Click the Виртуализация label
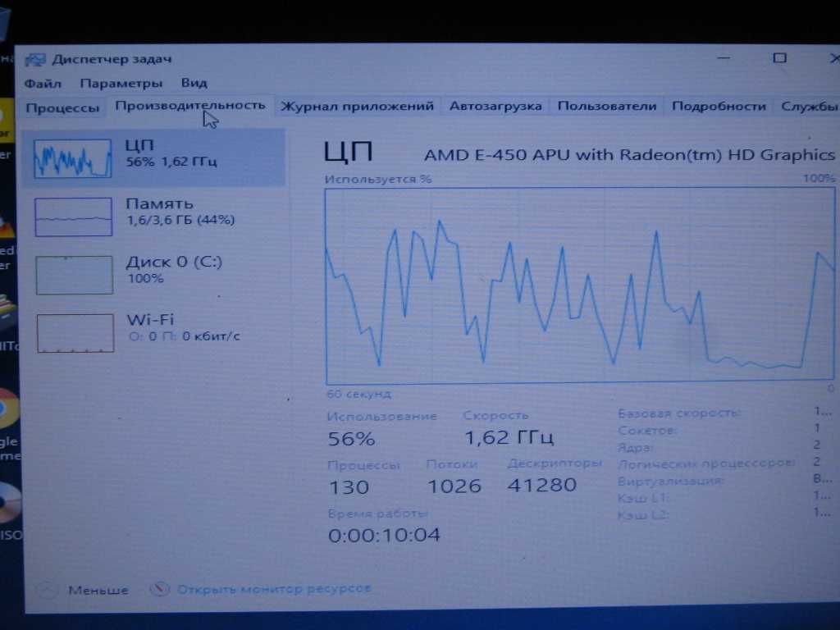The image size is (840, 630). coord(671,481)
